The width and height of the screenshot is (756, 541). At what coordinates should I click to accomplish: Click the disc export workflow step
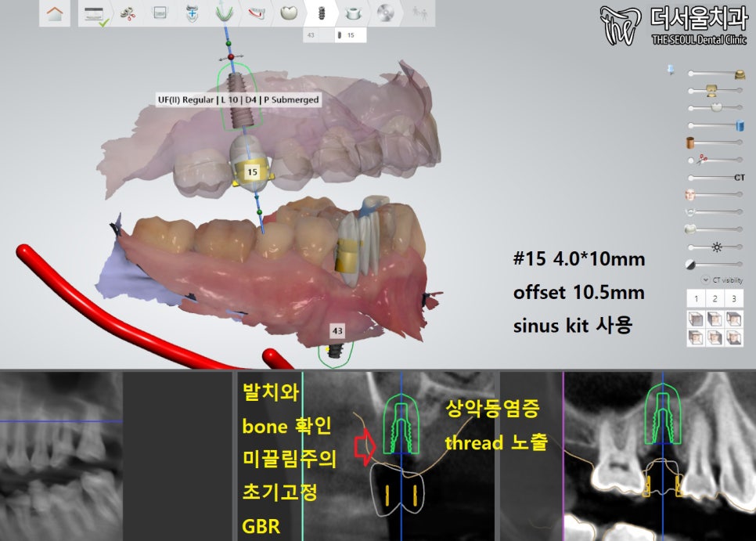[384, 14]
